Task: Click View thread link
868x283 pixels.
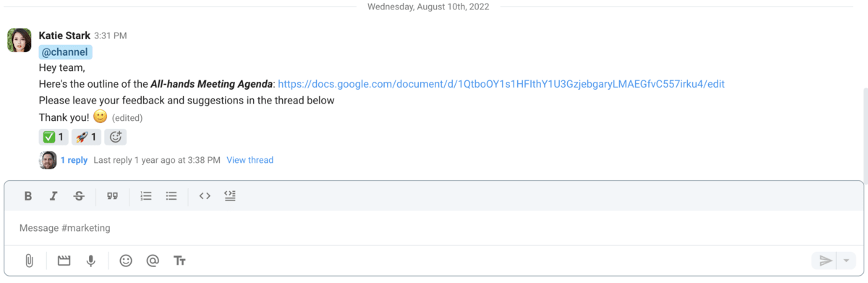Action: coord(250,160)
